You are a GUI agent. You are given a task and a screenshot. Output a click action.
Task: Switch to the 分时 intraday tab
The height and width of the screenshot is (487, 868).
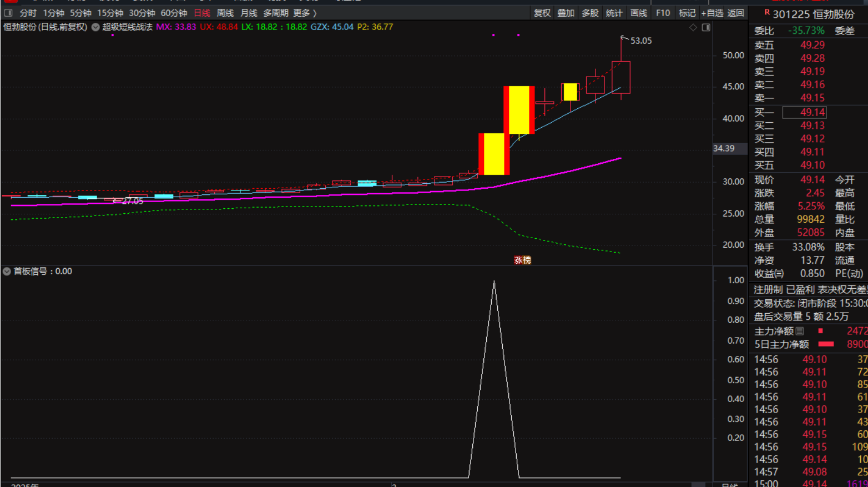click(28, 13)
